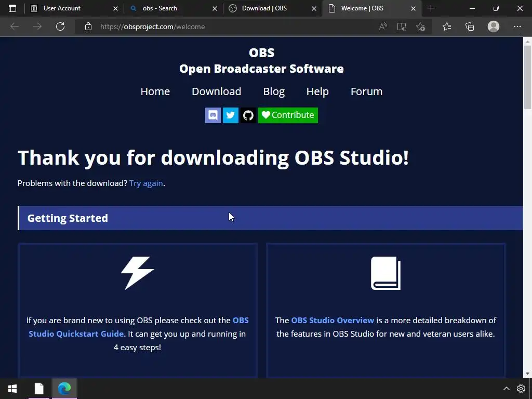Close the obs - Search tab
Image resolution: width=532 pixels, height=399 pixels.
(x=215, y=8)
